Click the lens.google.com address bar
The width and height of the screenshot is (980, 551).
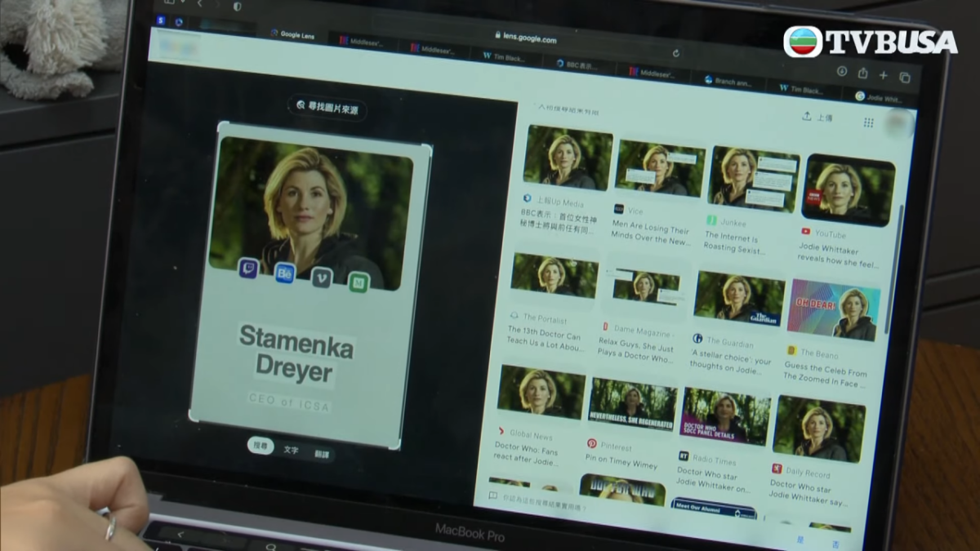pyautogui.click(x=527, y=38)
